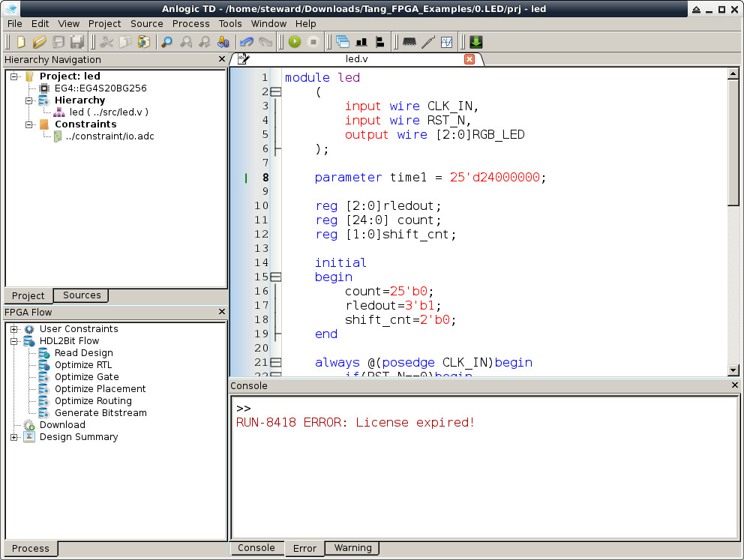The width and height of the screenshot is (744, 560).
Task: Open the Source menu
Action: (146, 24)
